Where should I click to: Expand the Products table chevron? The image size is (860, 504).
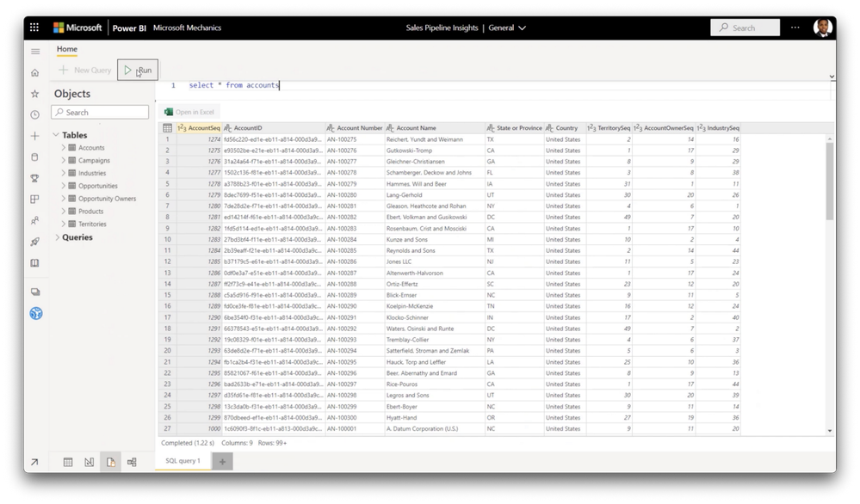[64, 211]
